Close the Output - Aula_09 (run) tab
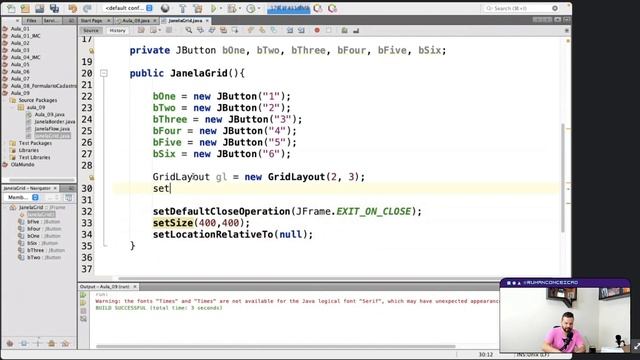 (135, 287)
